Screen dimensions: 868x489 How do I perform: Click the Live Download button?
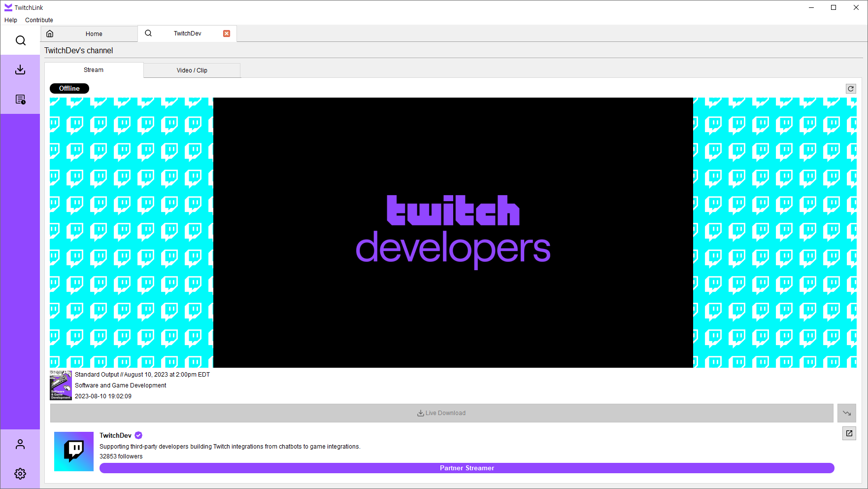click(442, 413)
